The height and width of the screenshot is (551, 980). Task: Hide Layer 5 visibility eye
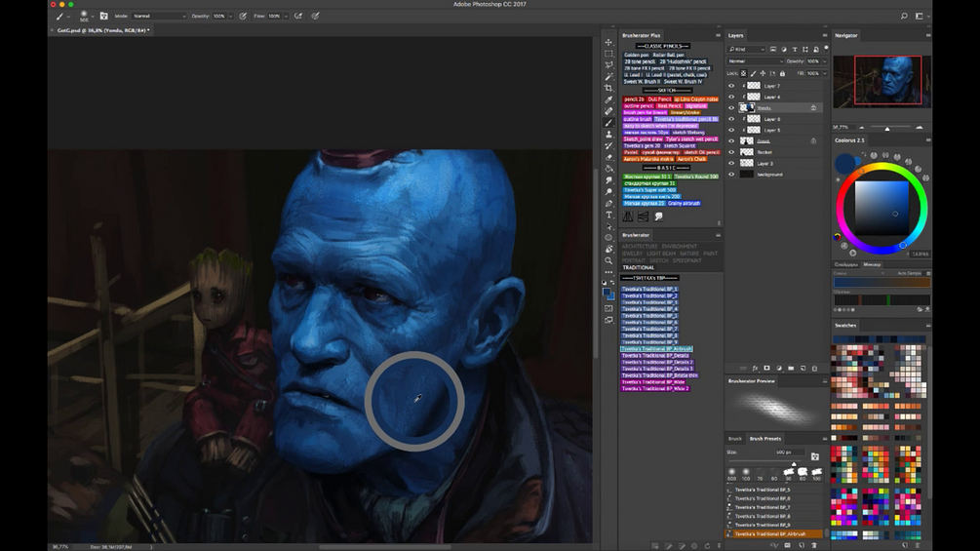pyautogui.click(x=731, y=130)
